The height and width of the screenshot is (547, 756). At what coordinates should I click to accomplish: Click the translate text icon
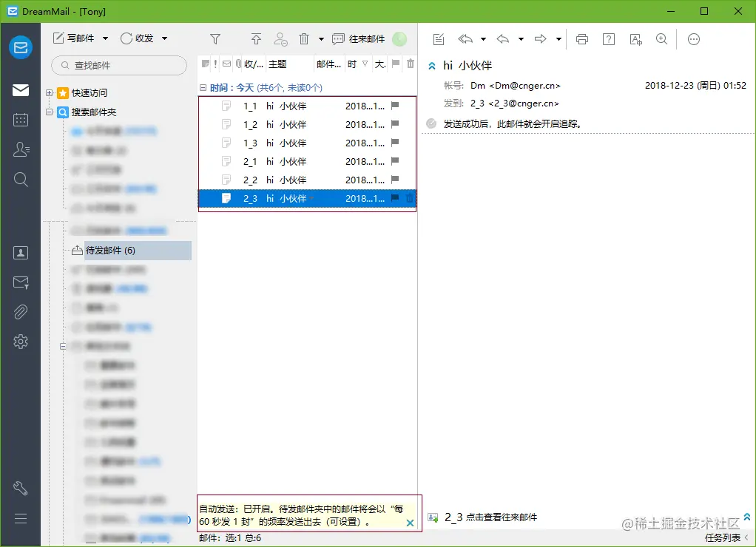point(636,39)
